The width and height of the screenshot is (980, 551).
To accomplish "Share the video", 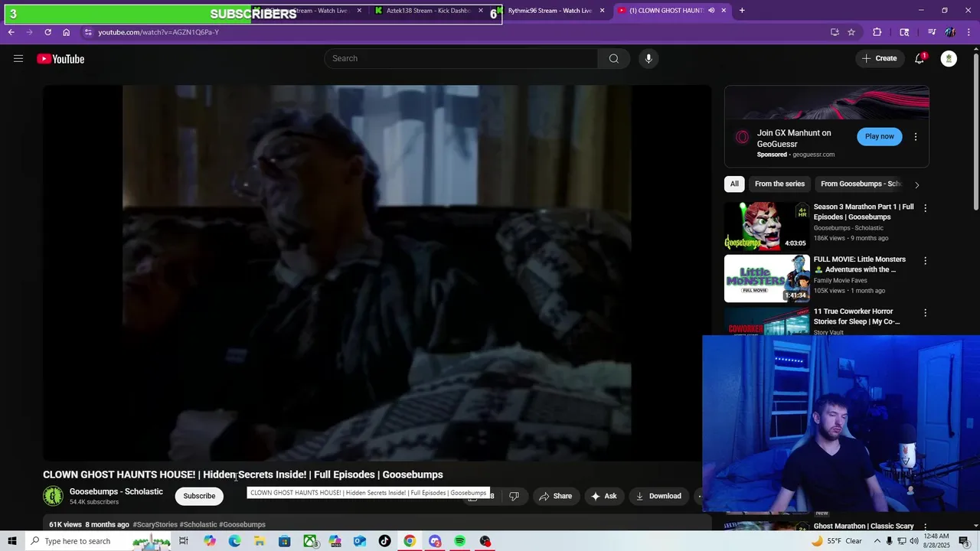I will [555, 496].
